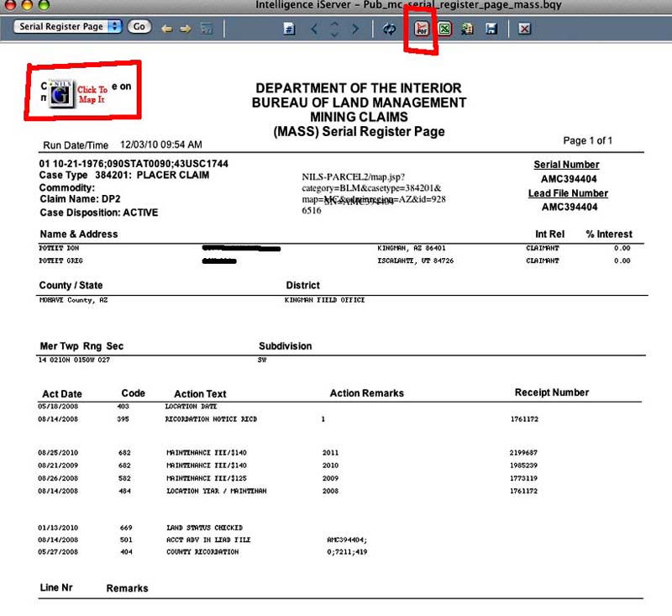Click receipt number 1985239

(x=523, y=466)
